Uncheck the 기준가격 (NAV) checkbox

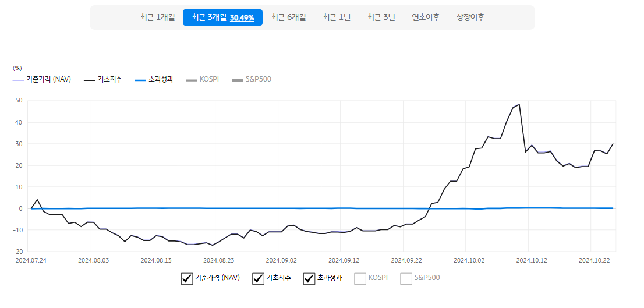coord(187,278)
